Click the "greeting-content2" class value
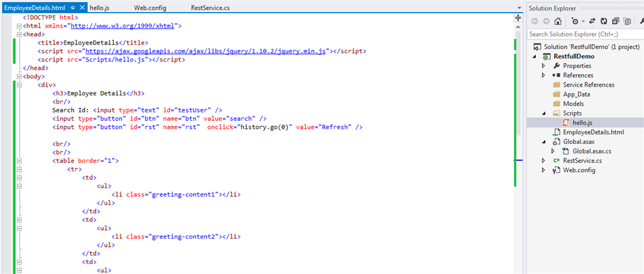 pyautogui.click(x=184, y=237)
